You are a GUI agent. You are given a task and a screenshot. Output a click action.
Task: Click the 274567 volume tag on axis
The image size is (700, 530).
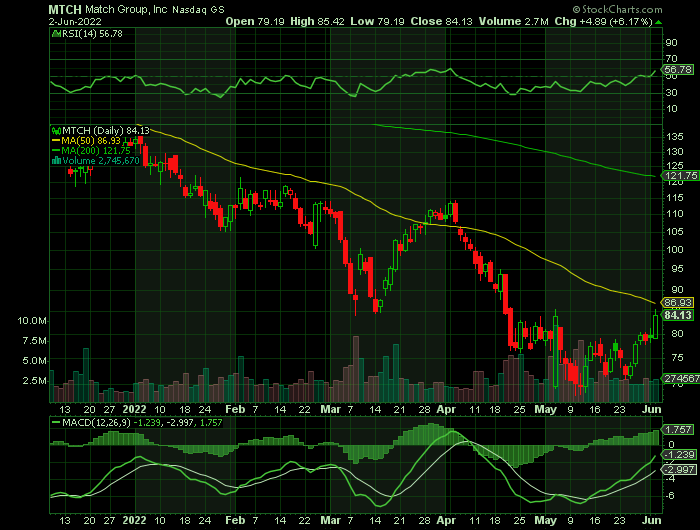(x=682, y=379)
